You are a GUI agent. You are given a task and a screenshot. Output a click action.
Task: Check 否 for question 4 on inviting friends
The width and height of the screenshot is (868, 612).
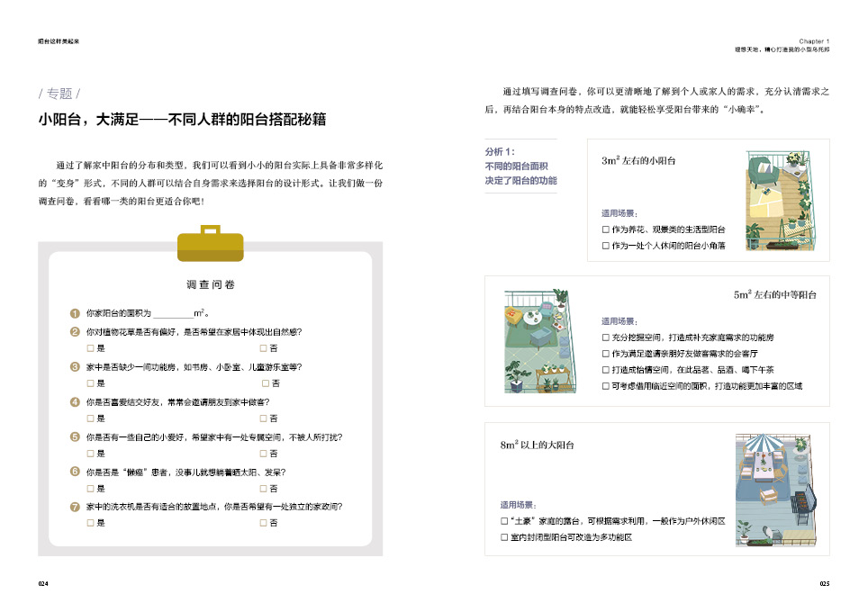coord(264,418)
